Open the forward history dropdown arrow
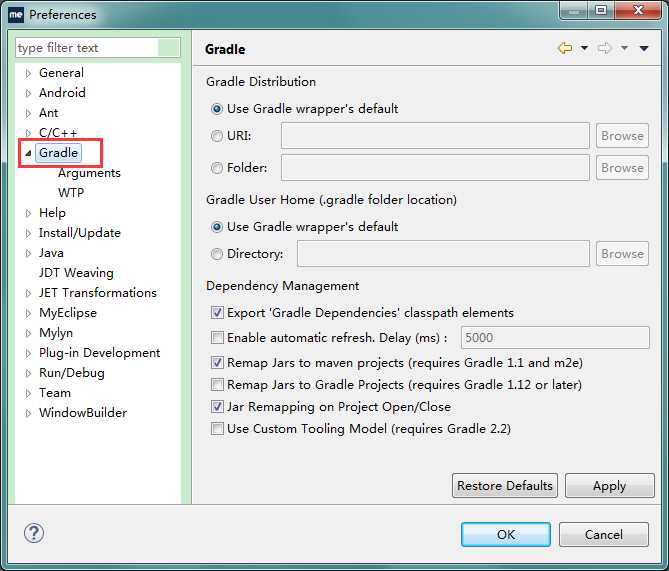The image size is (669, 571). click(624, 48)
